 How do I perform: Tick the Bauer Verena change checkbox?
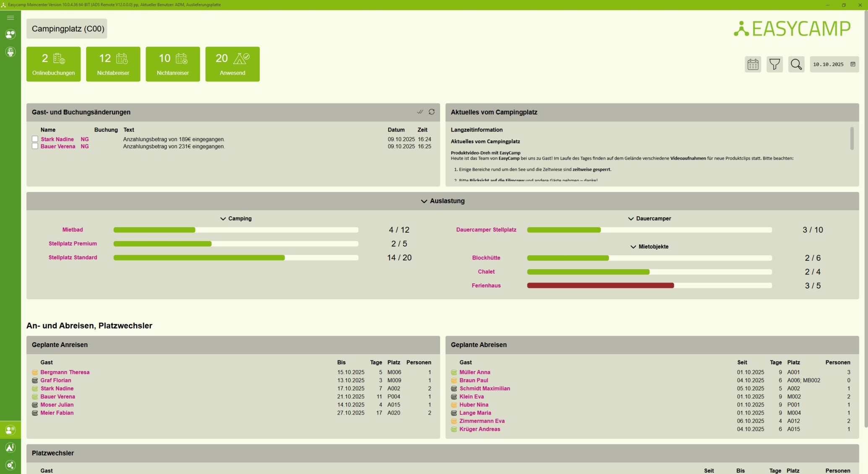(35, 146)
